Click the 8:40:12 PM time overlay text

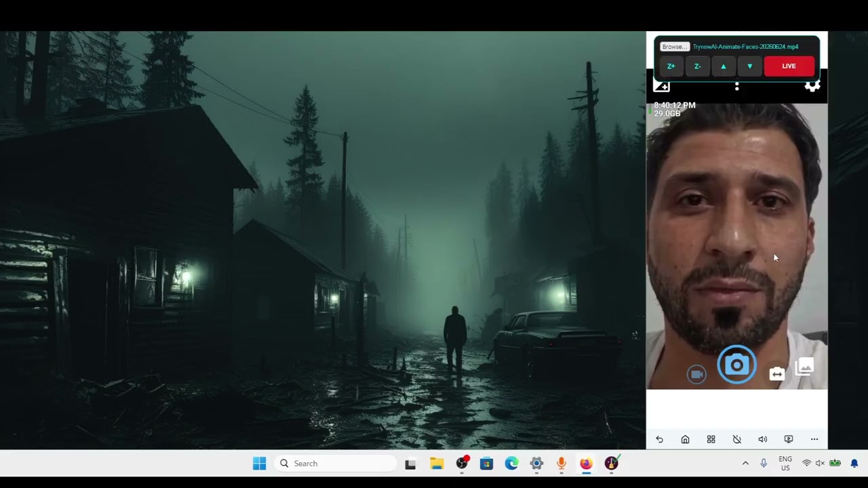click(675, 105)
